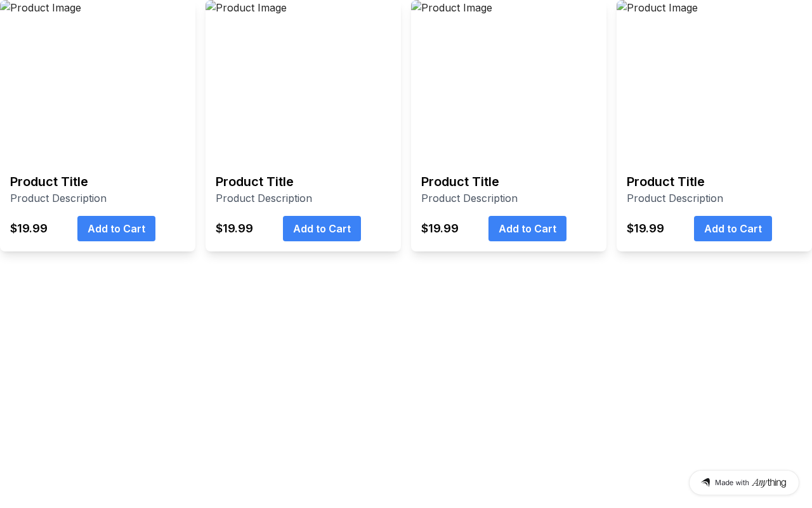Viewport: 812px width, 508px height.
Task: Click the third card's $19.99 price
Action: point(440,229)
